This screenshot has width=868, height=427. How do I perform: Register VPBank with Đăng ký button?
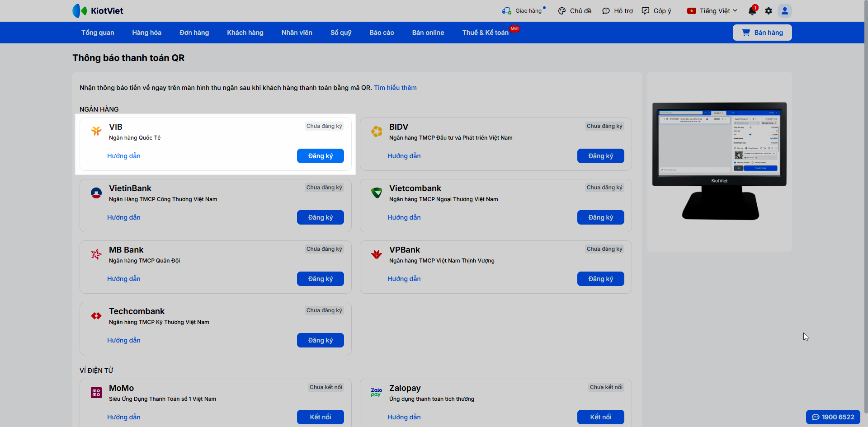pos(601,279)
